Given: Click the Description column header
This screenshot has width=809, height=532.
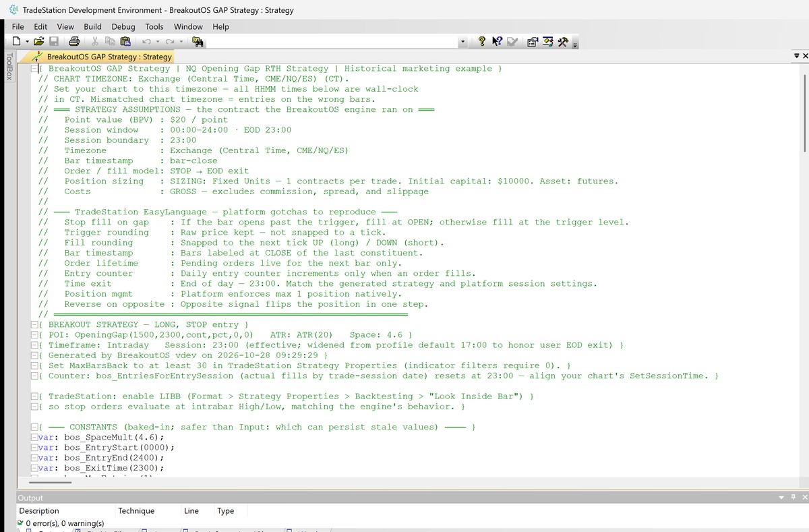Looking at the screenshot, I should 65,511.
